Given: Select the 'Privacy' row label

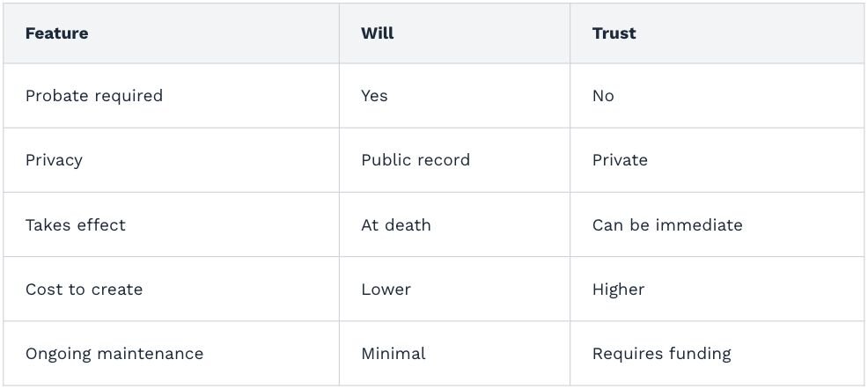Looking at the screenshot, I should click(x=54, y=160).
